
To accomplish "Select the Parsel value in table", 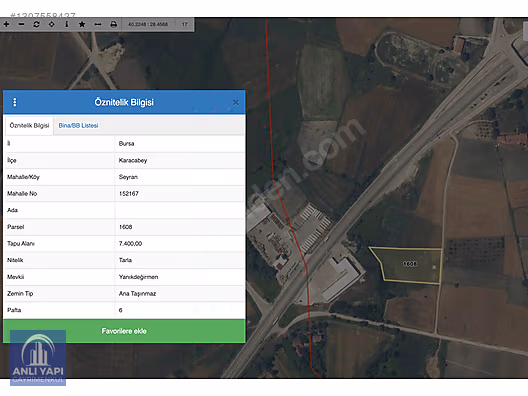I will point(179,227).
